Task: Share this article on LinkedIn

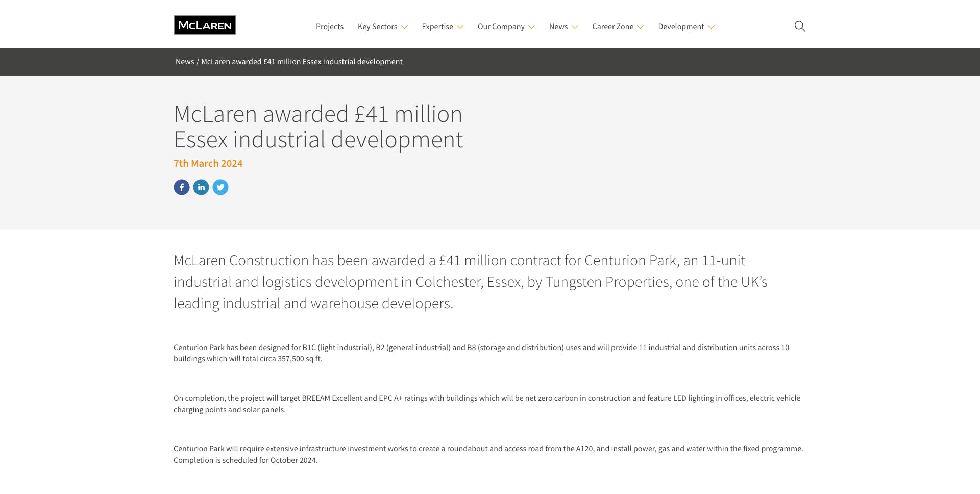Action: (x=201, y=187)
